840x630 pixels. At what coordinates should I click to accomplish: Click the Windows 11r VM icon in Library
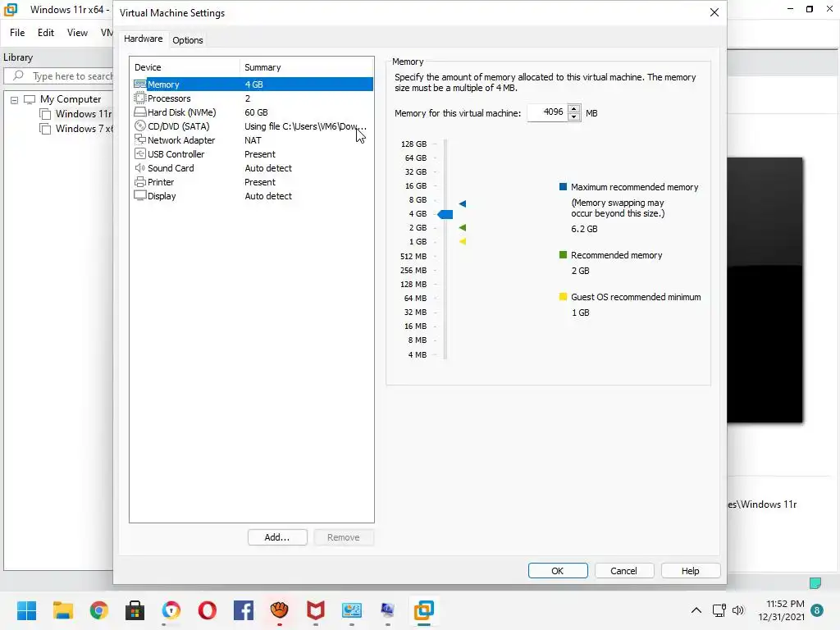pyautogui.click(x=46, y=114)
